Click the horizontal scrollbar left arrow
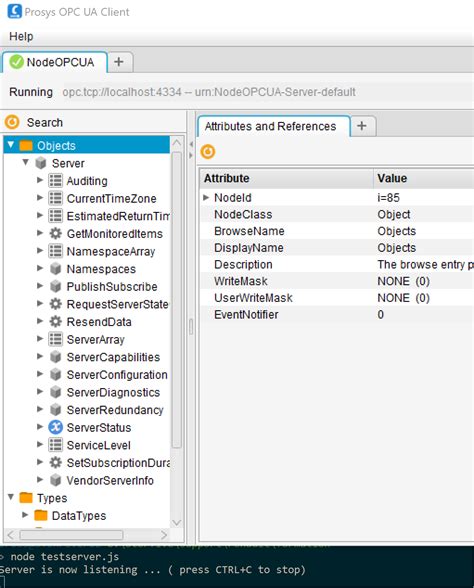474x588 pixels. 10,535
